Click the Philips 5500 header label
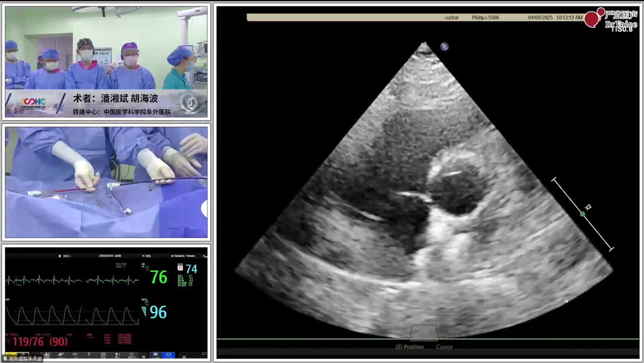The image size is (644, 363). pos(485,18)
